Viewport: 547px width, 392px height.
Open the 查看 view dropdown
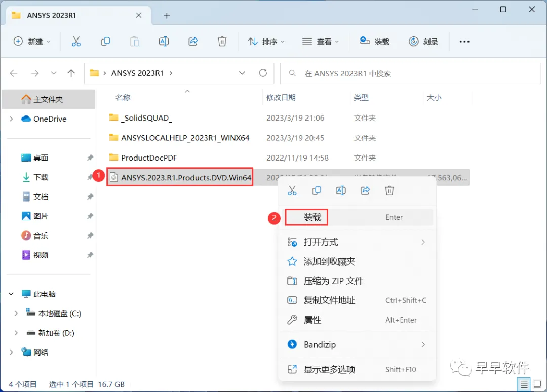pos(321,42)
